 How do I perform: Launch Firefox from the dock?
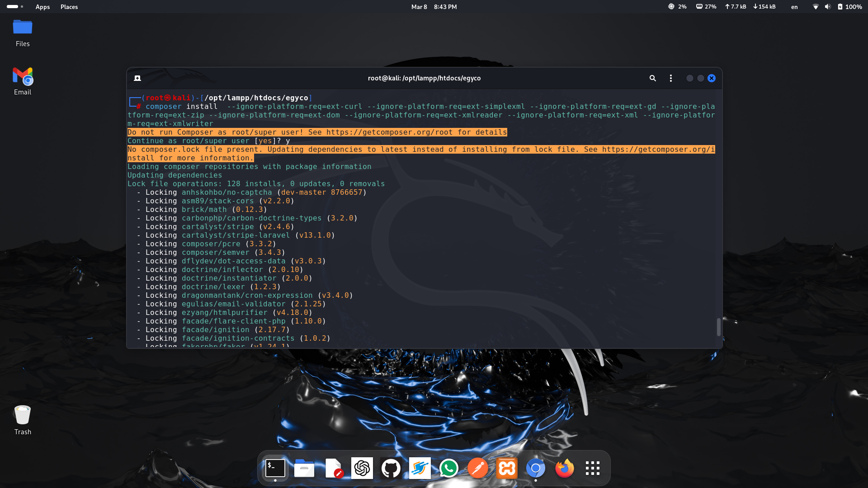[x=564, y=468]
